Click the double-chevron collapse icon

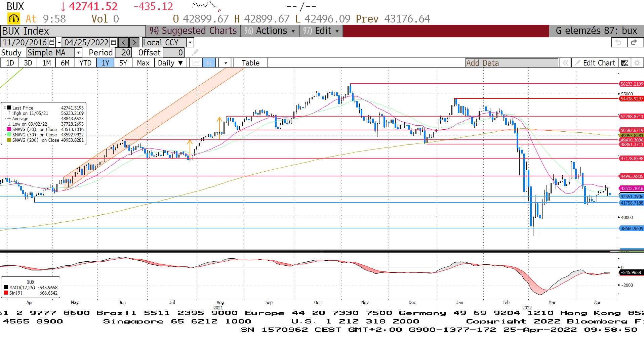pyautogui.click(x=565, y=63)
